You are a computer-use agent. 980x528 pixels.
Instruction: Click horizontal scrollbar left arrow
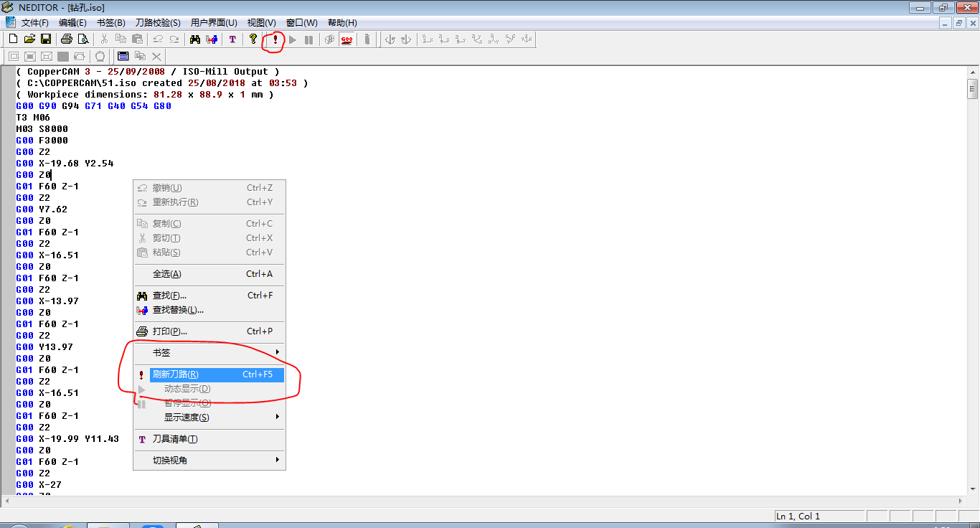pyautogui.click(x=6, y=501)
